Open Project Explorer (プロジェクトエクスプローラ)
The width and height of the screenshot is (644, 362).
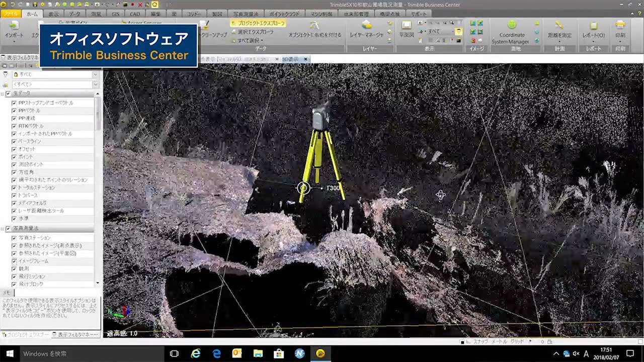click(258, 23)
